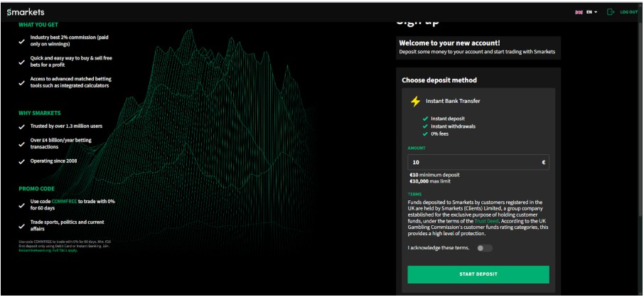Click checkmark beside Trusted by over 1.3 million
Viewport: 644px width, 297px height.
click(22, 126)
